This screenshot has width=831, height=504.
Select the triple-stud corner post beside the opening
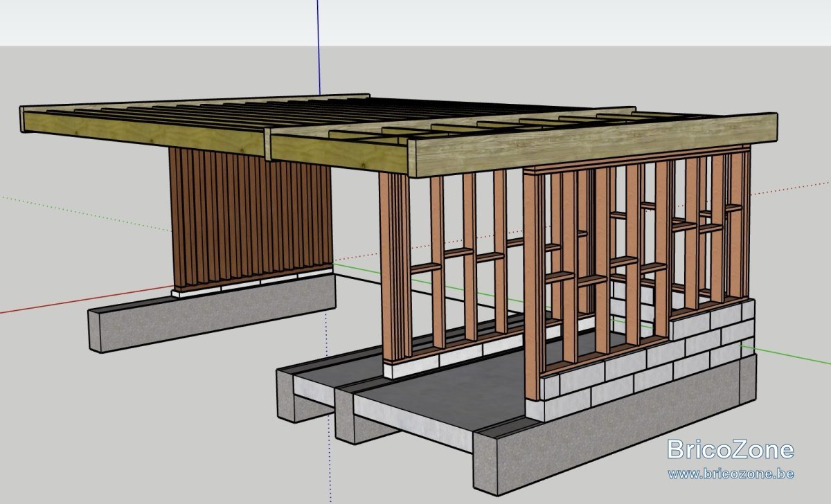395,267
